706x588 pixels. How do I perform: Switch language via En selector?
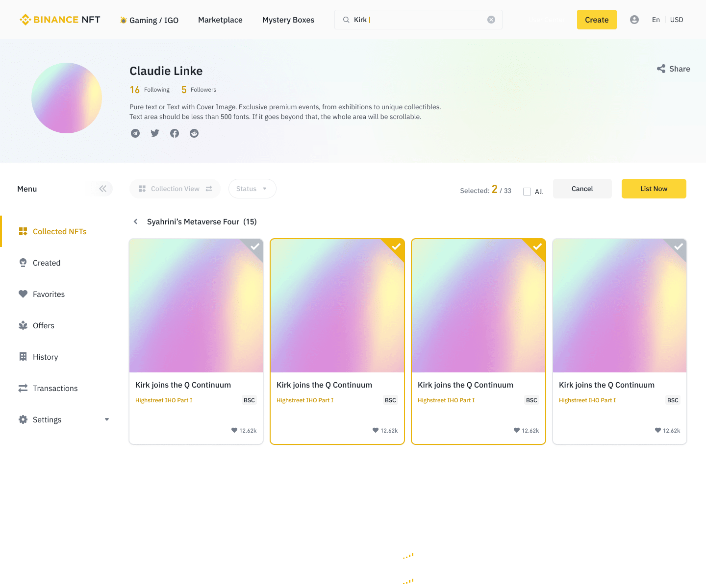656,20
